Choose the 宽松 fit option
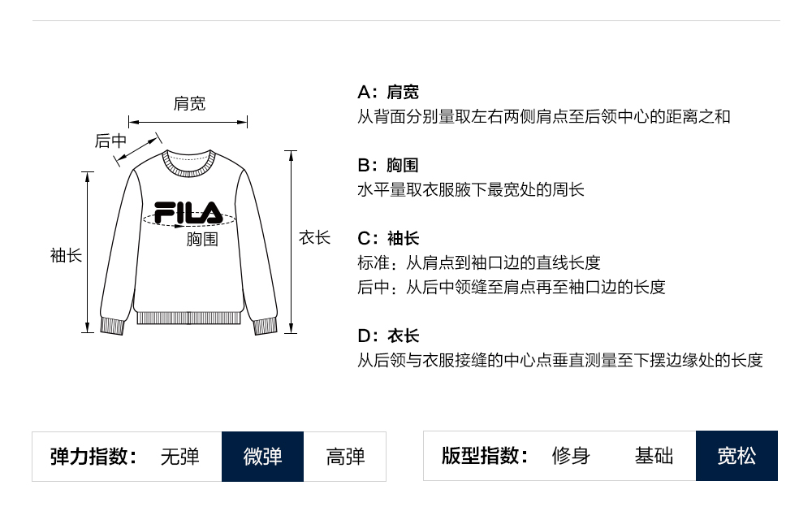The height and width of the screenshot is (520, 812). (736, 456)
